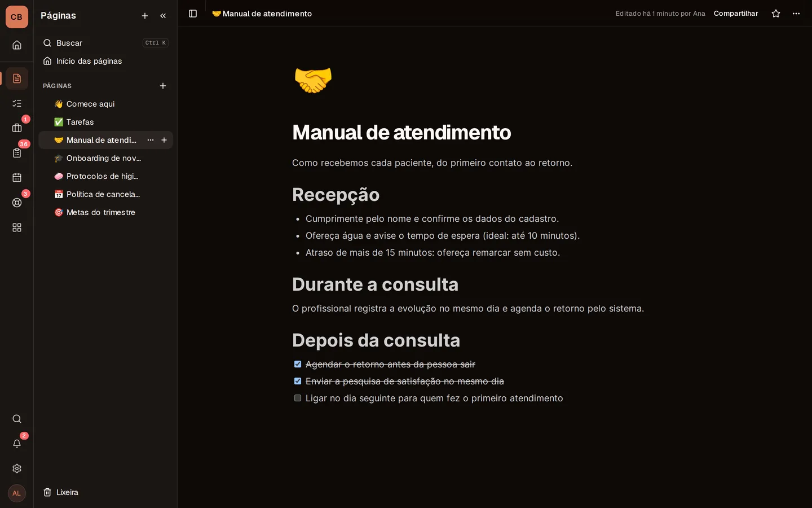Screen dimensions: 812x508
Task: Add a page with the PÁGINAS section plus
Action: [163, 86]
